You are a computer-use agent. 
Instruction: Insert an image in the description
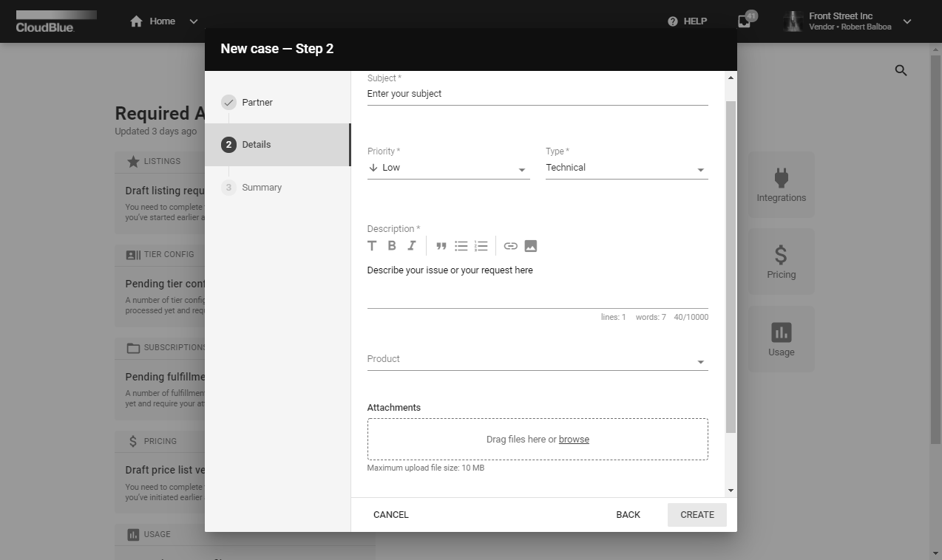pos(530,245)
